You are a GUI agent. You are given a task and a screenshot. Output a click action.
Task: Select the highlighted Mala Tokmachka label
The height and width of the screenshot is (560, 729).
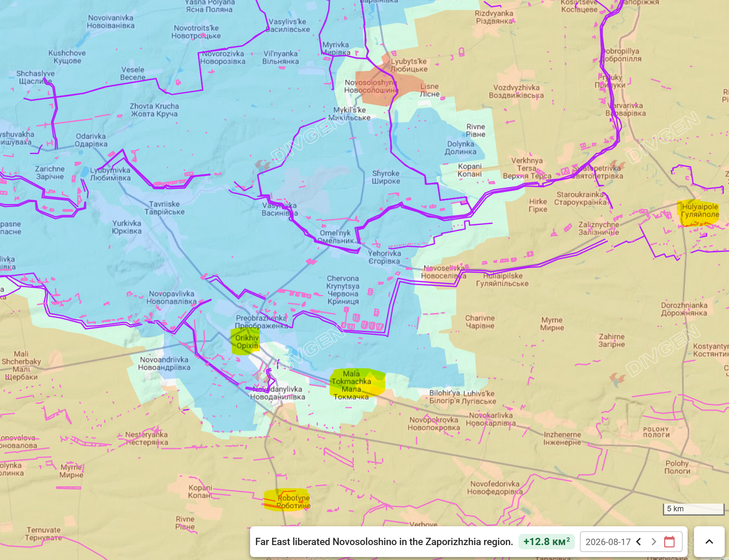point(352,385)
